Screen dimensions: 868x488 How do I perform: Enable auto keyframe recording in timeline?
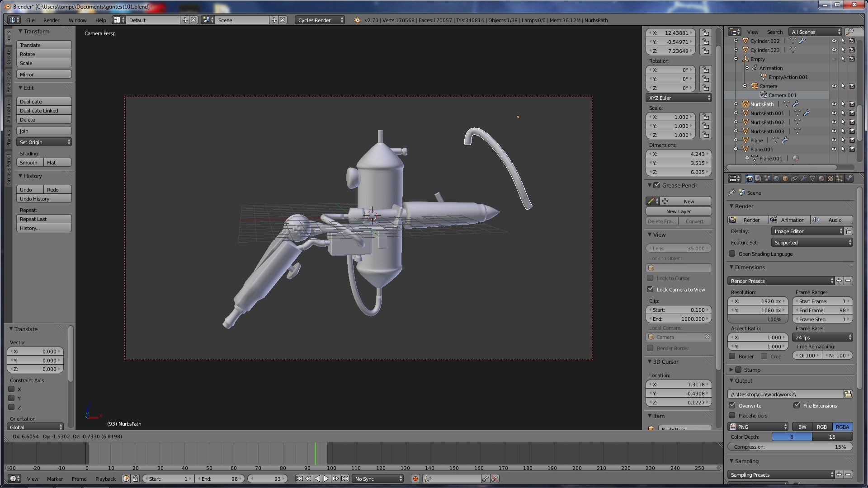(x=415, y=479)
